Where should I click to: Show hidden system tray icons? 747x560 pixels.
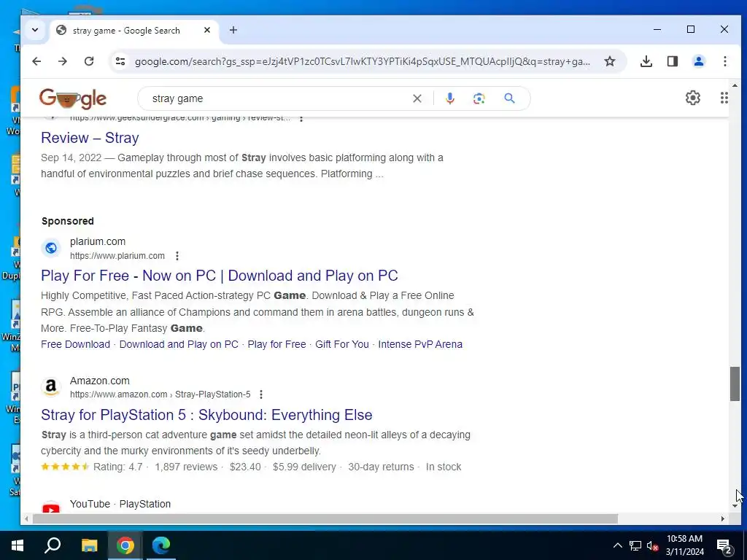click(617, 545)
